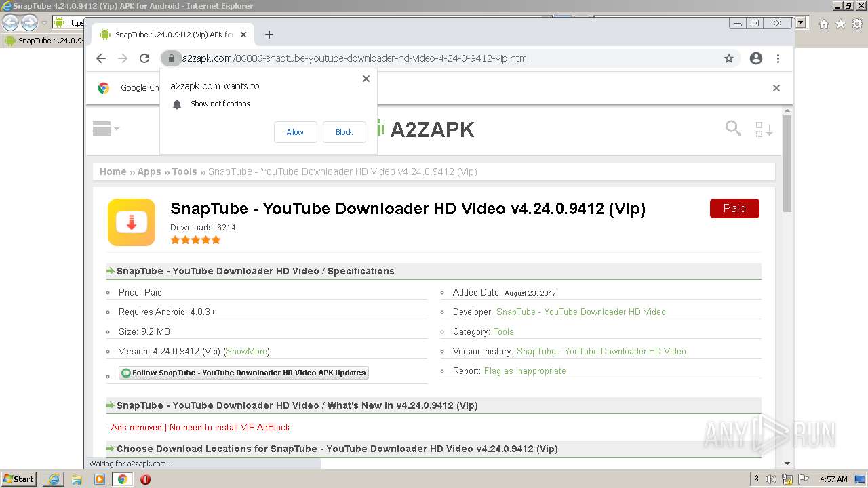Reload the page in Chrome

point(144,58)
